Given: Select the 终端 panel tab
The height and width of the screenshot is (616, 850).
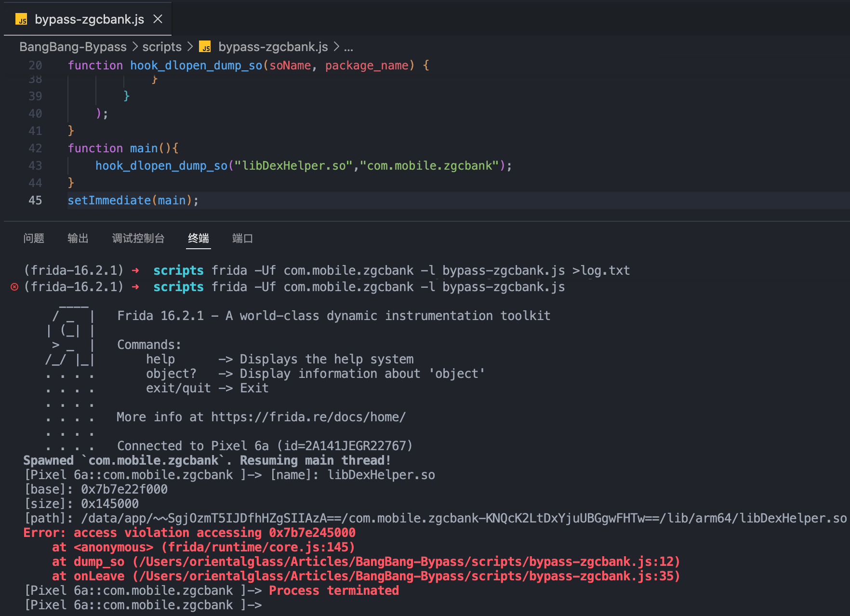Looking at the screenshot, I should pyautogui.click(x=199, y=238).
